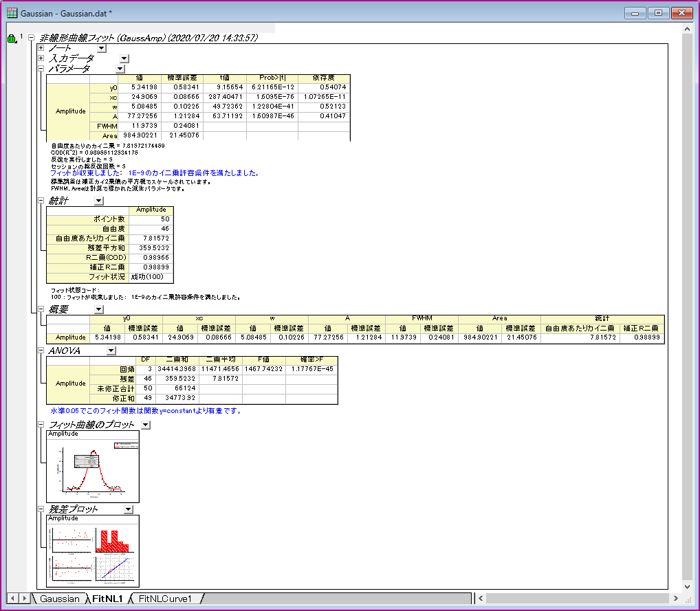This screenshot has height=611, width=700.
Task: Switch to the Gaussian sheet tab
Action: [59, 599]
